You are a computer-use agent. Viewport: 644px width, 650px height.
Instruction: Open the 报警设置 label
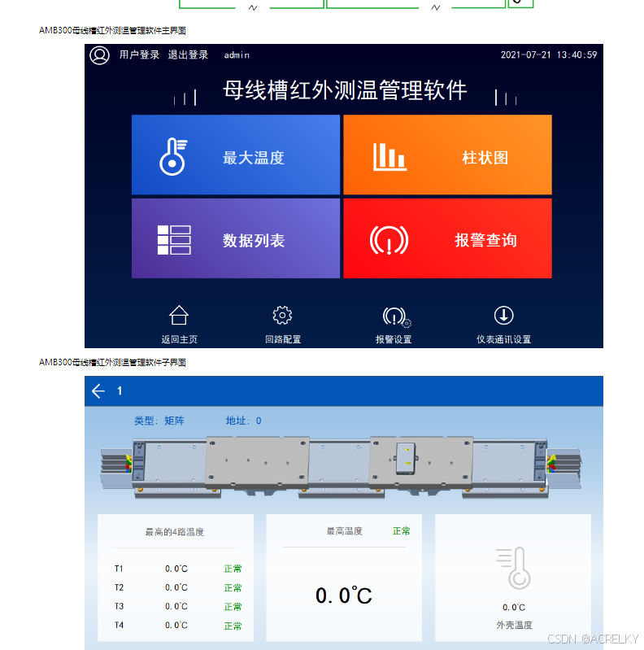point(394,339)
